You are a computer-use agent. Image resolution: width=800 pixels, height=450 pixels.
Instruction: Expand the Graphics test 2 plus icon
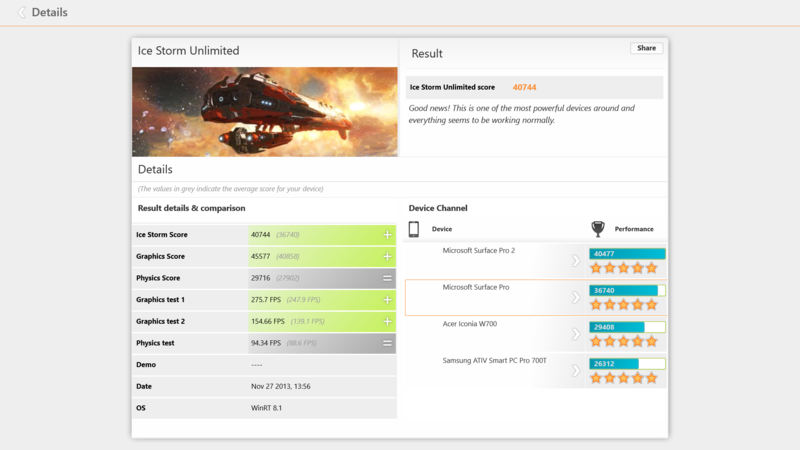click(387, 321)
